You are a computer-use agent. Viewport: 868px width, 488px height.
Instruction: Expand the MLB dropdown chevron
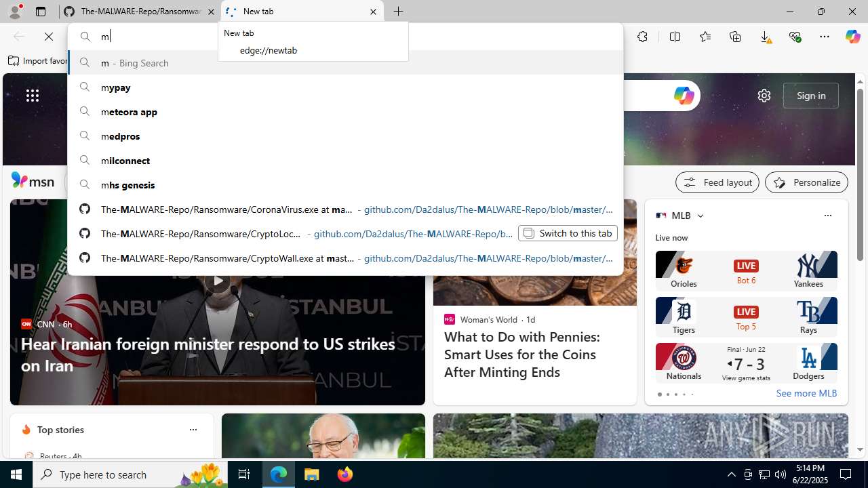(701, 216)
